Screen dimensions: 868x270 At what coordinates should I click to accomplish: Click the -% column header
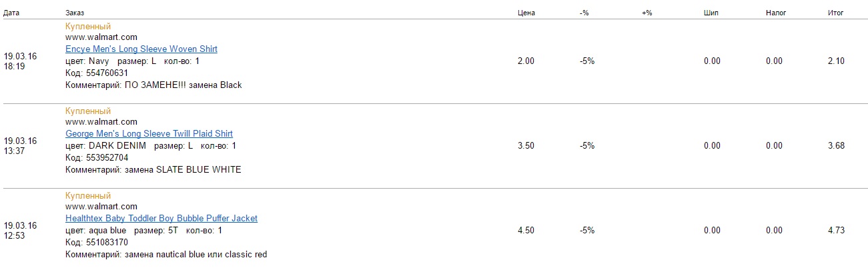tap(584, 13)
